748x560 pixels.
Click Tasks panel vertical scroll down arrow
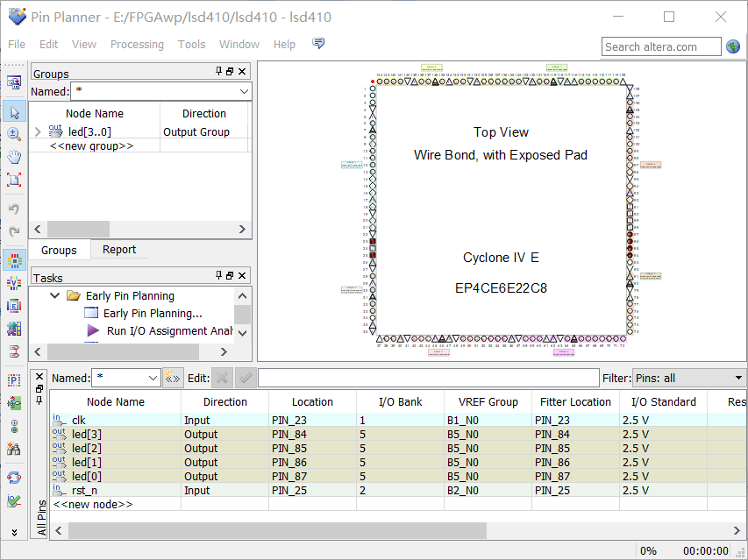[x=242, y=333]
